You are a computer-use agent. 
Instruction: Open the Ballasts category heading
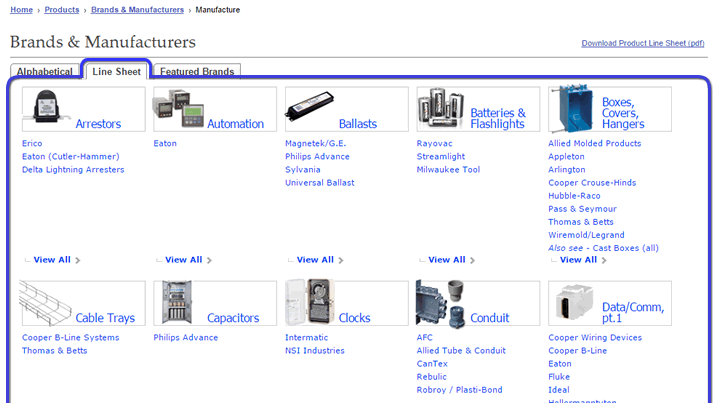coord(358,124)
